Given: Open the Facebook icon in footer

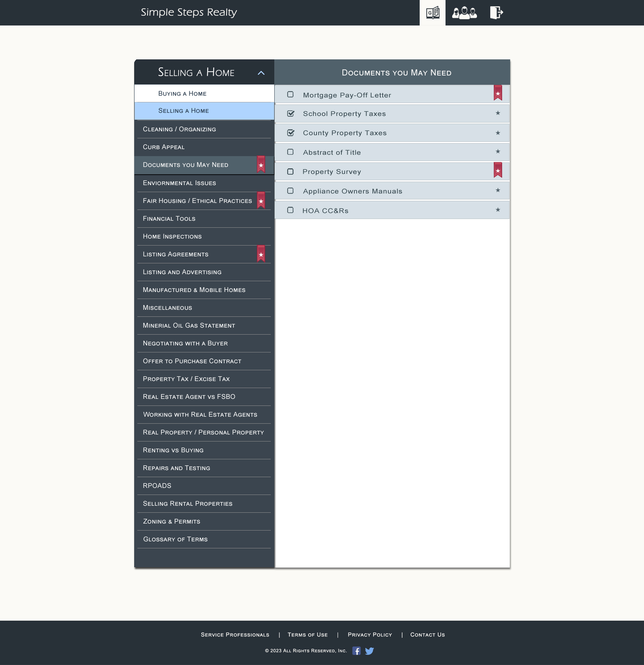Looking at the screenshot, I should click(x=356, y=651).
